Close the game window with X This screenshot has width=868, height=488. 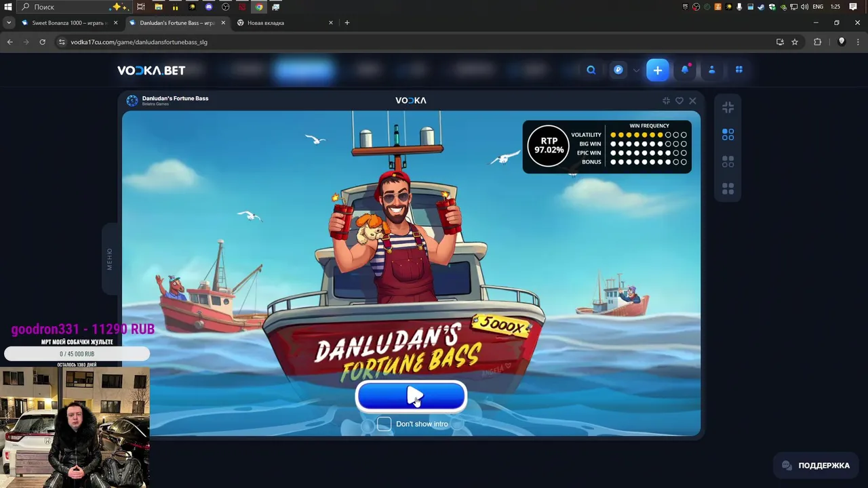pyautogui.click(x=692, y=100)
